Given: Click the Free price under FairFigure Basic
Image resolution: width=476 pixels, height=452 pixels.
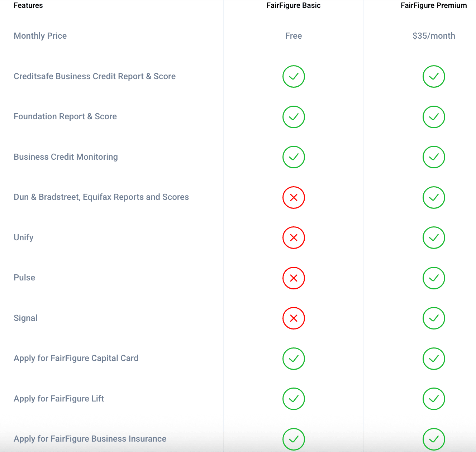Looking at the screenshot, I should (294, 36).
